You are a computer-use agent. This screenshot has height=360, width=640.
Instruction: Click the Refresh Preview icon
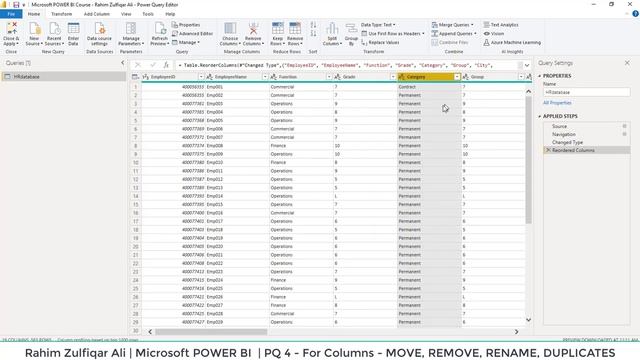tap(160, 28)
